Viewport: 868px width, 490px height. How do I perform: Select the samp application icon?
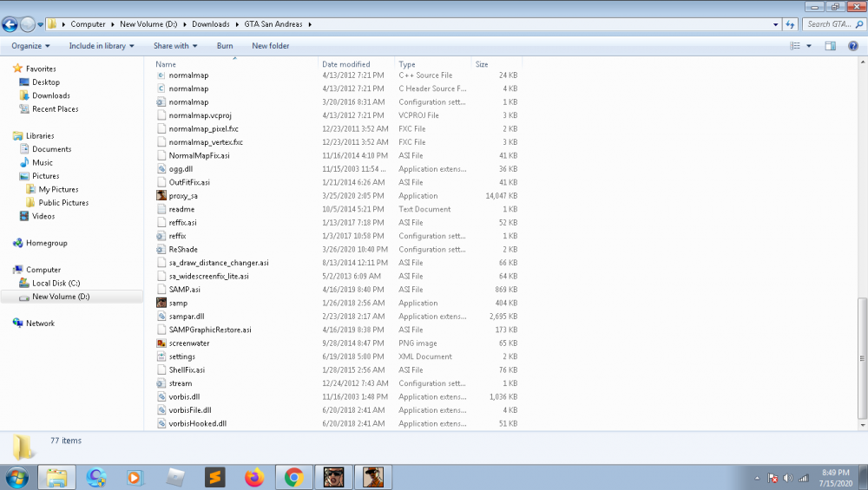pyautogui.click(x=161, y=303)
